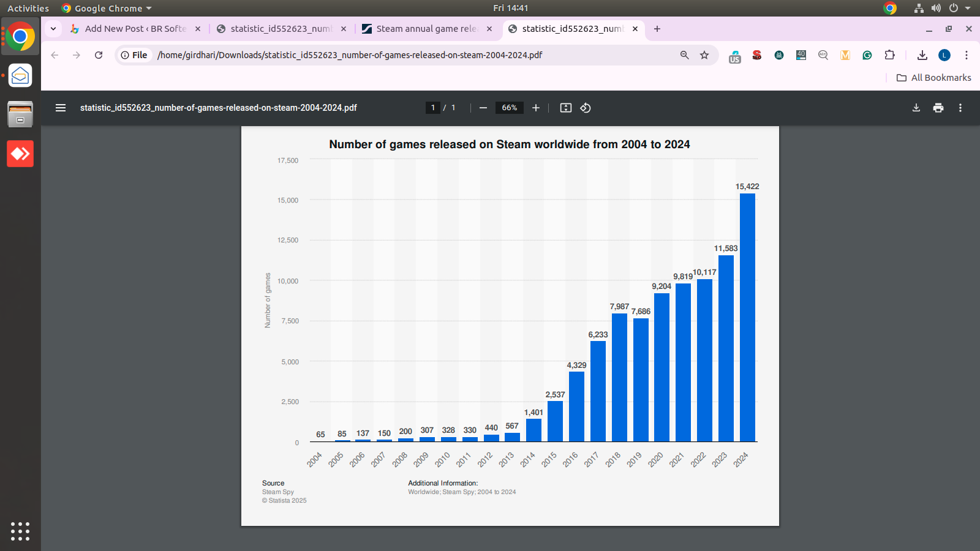Viewport: 980px width, 551px height.
Task: Open Chrome extensions puzzle icon
Action: 889,55
